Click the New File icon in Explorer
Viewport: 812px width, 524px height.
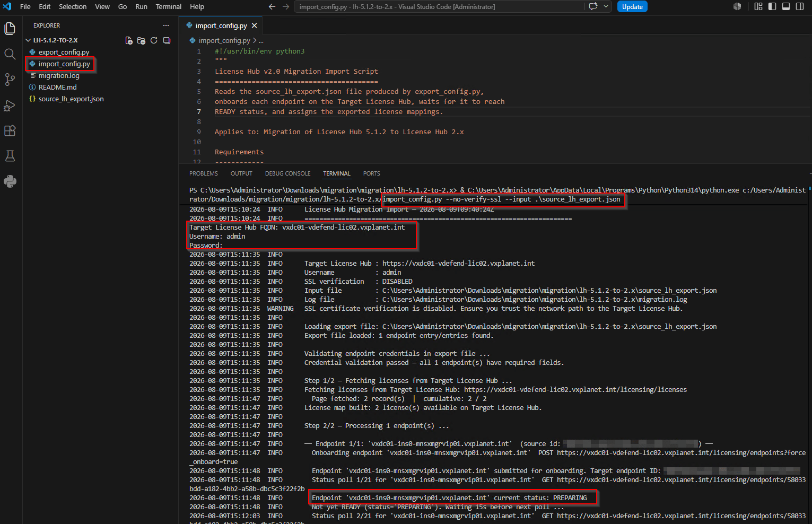[129, 40]
